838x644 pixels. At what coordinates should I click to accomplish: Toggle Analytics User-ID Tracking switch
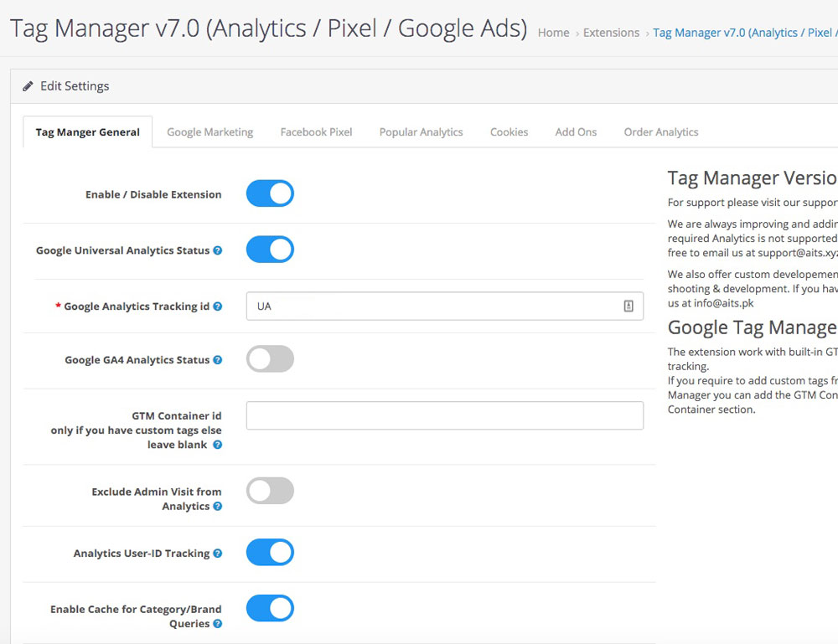coord(270,552)
